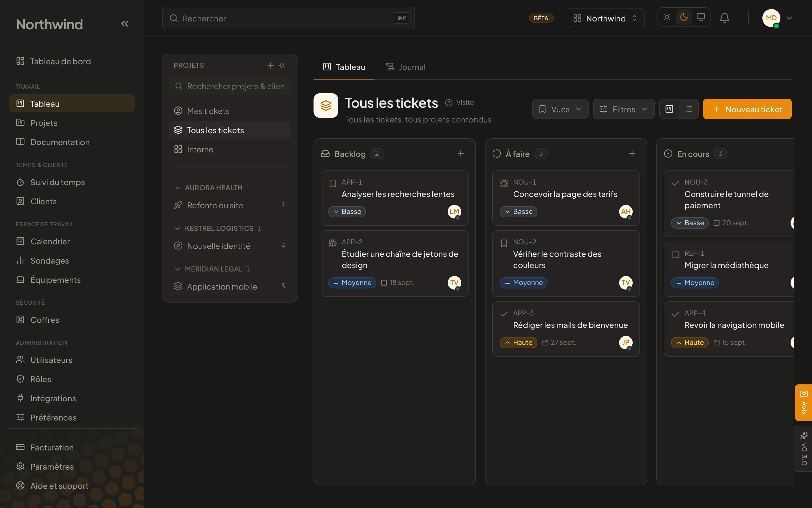Create a Nouveau ticket
The height and width of the screenshot is (508, 812).
pos(747,109)
